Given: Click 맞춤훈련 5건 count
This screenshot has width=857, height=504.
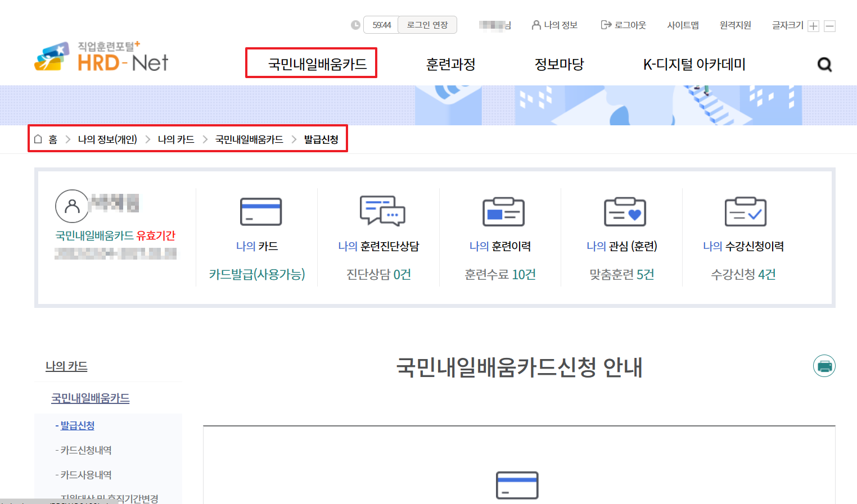Looking at the screenshot, I should (621, 274).
